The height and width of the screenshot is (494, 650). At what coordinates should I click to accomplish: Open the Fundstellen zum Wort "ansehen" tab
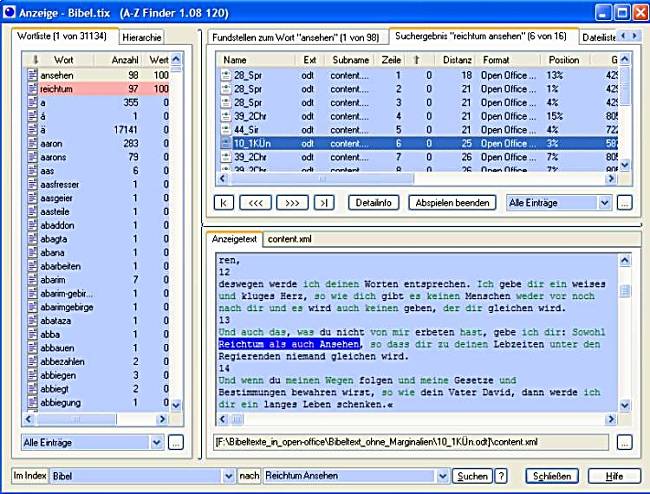[296, 37]
